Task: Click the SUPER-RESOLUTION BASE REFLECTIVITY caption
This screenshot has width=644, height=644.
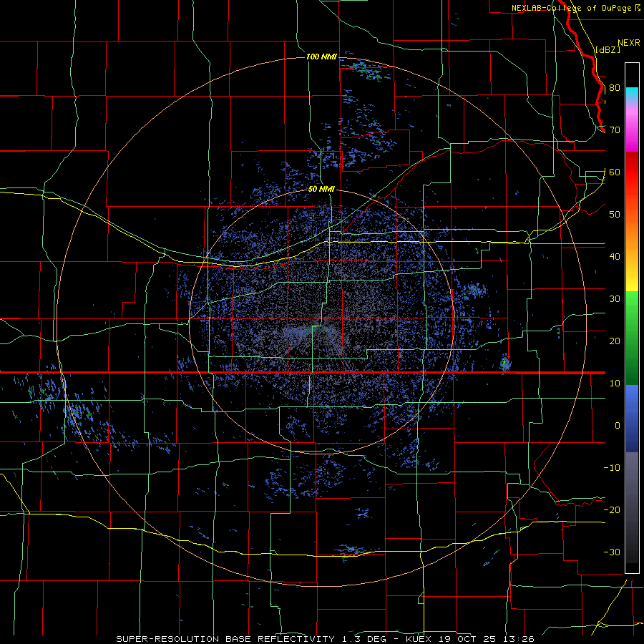Action: coord(225,639)
